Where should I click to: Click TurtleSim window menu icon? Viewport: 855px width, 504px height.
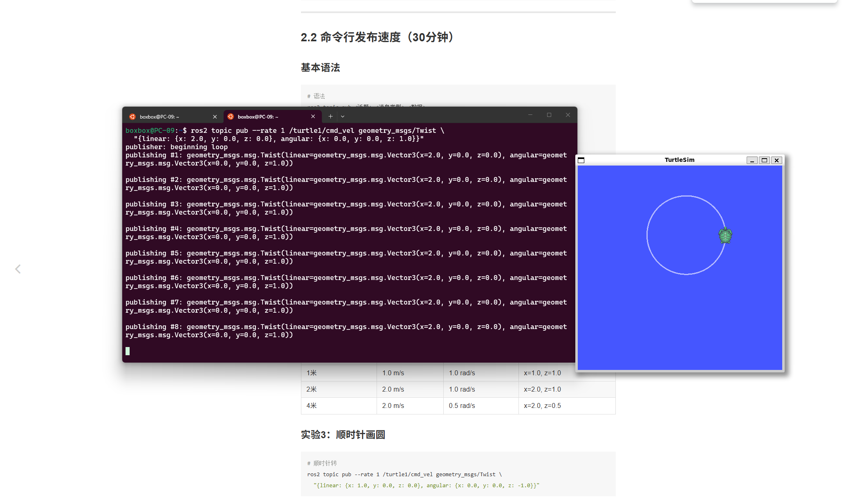point(581,160)
